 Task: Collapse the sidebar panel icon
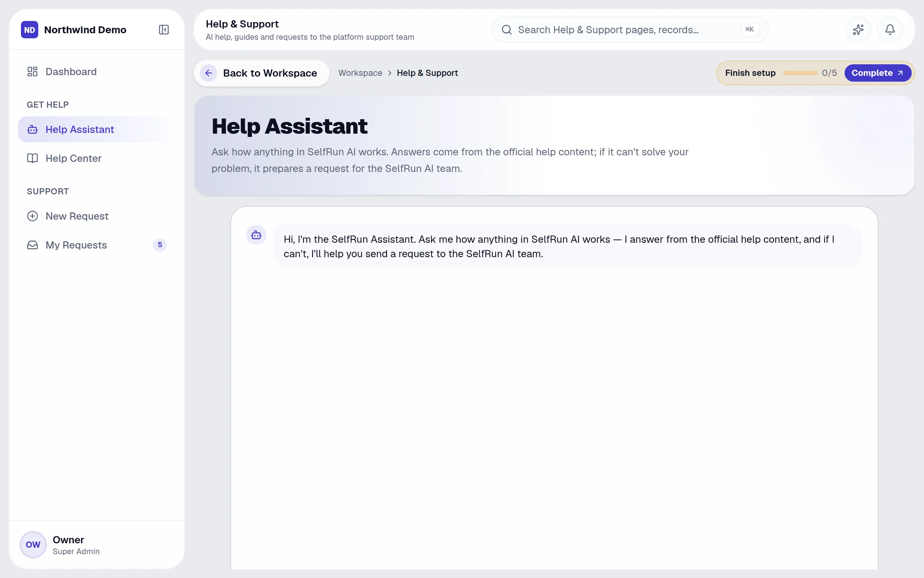click(x=164, y=30)
